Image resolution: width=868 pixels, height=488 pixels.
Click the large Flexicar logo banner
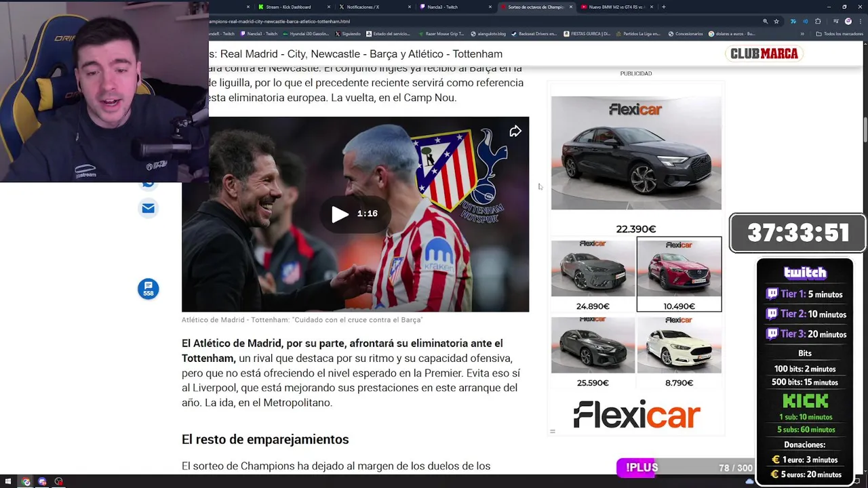[x=636, y=414]
